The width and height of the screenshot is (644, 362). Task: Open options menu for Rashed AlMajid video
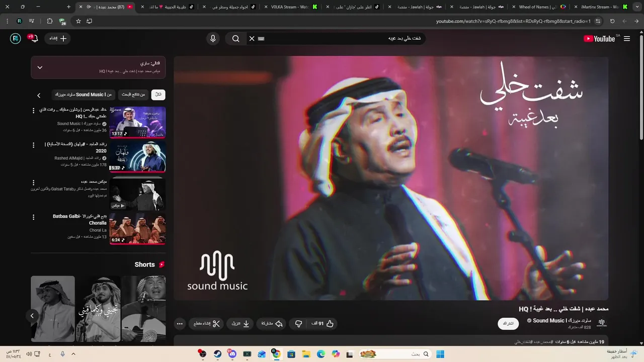click(34, 145)
